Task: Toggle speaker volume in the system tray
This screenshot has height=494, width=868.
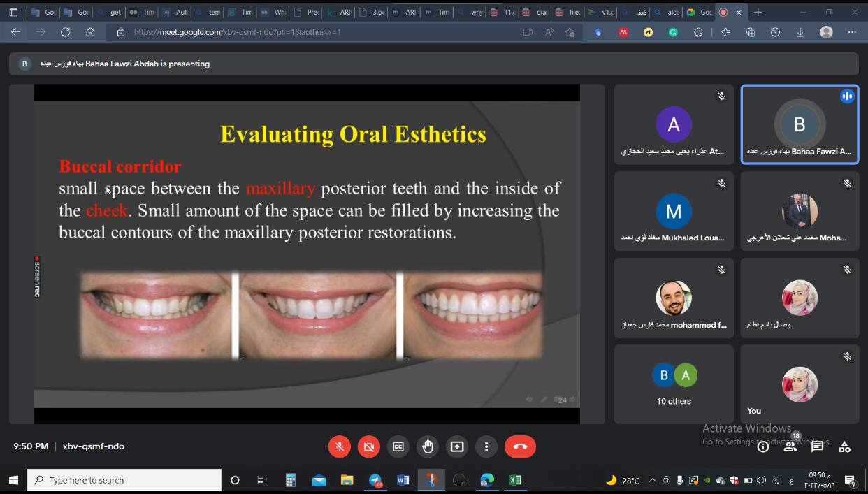Action: pyautogui.click(x=762, y=480)
